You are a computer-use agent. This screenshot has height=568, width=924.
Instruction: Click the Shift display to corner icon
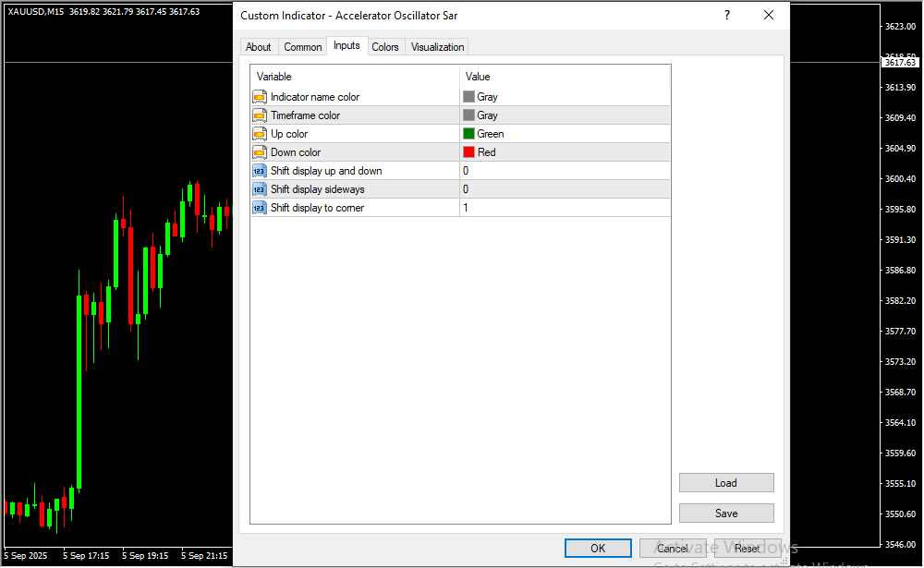pos(260,208)
